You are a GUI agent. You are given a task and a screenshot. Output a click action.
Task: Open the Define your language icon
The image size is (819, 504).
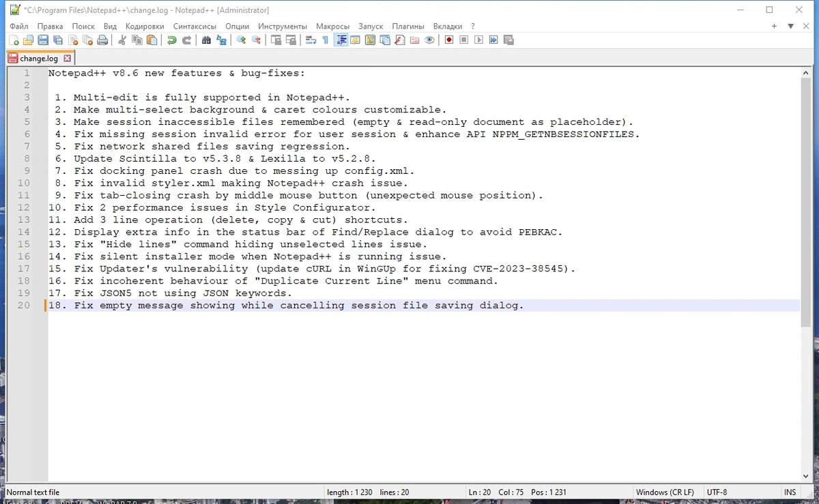[x=355, y=40]
